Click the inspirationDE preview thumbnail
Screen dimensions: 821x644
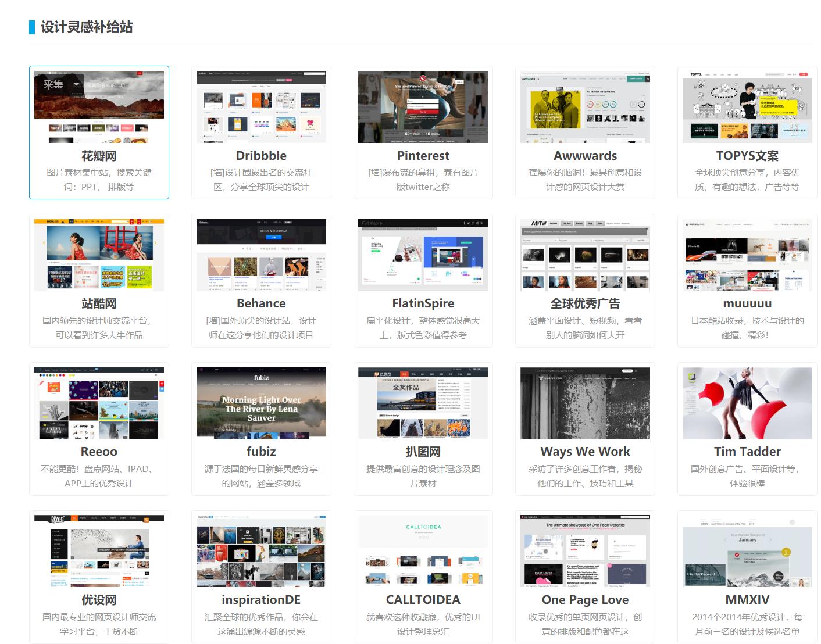click(261, 552)
